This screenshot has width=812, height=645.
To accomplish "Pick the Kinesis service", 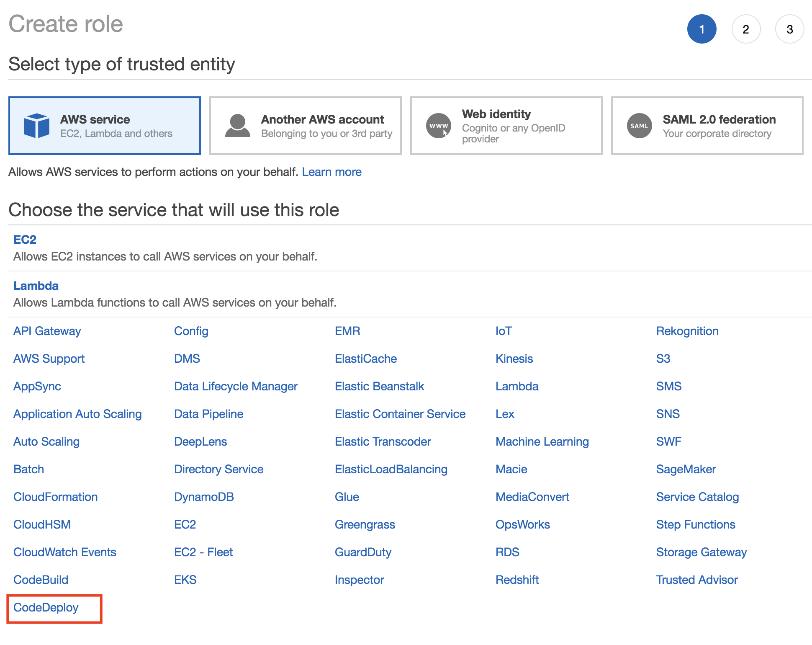I will coord(514,359).
